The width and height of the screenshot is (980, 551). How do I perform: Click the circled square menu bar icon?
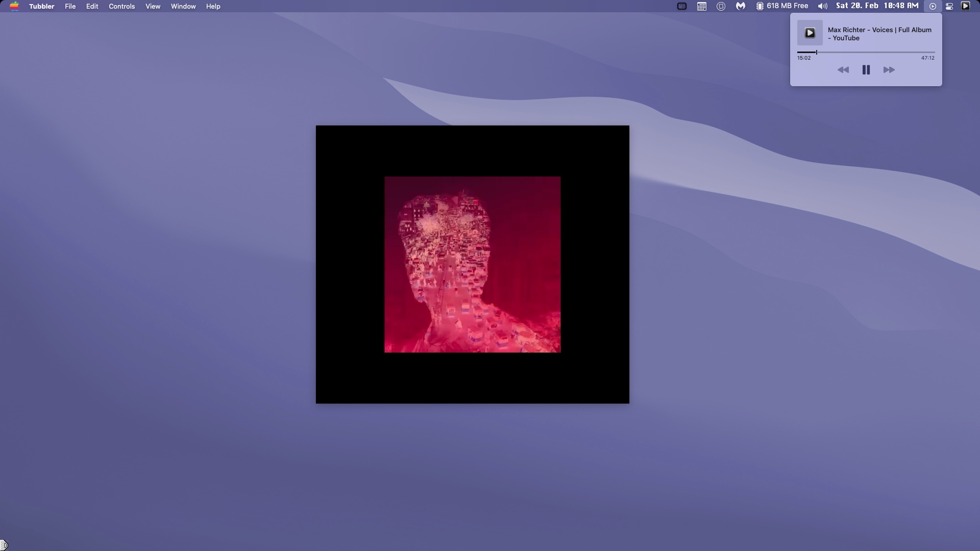click(721, 6)
